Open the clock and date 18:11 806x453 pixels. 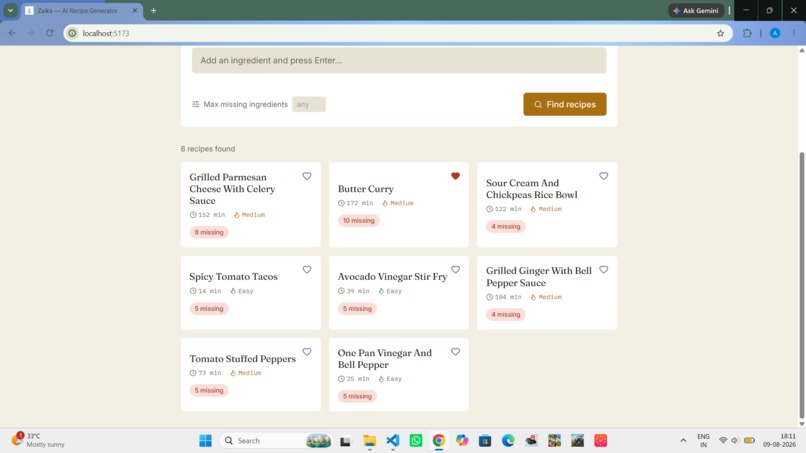click(779, 441)
